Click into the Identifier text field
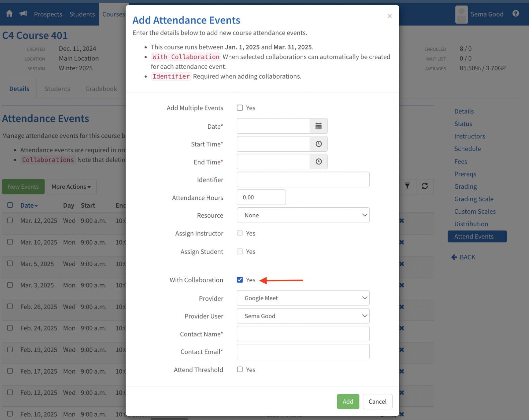This screenshot has height=420, width=529. point(303,179)
